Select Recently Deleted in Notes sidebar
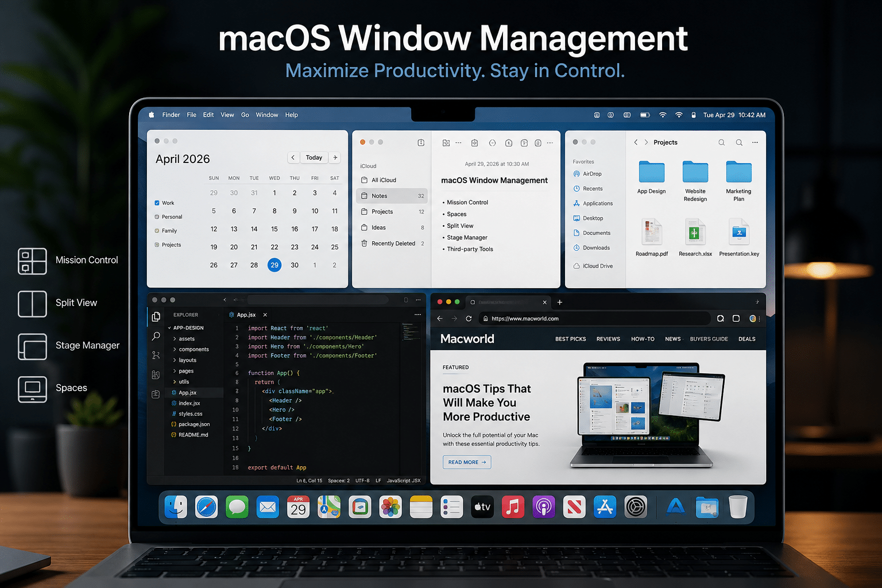 [x=393, y=243]
